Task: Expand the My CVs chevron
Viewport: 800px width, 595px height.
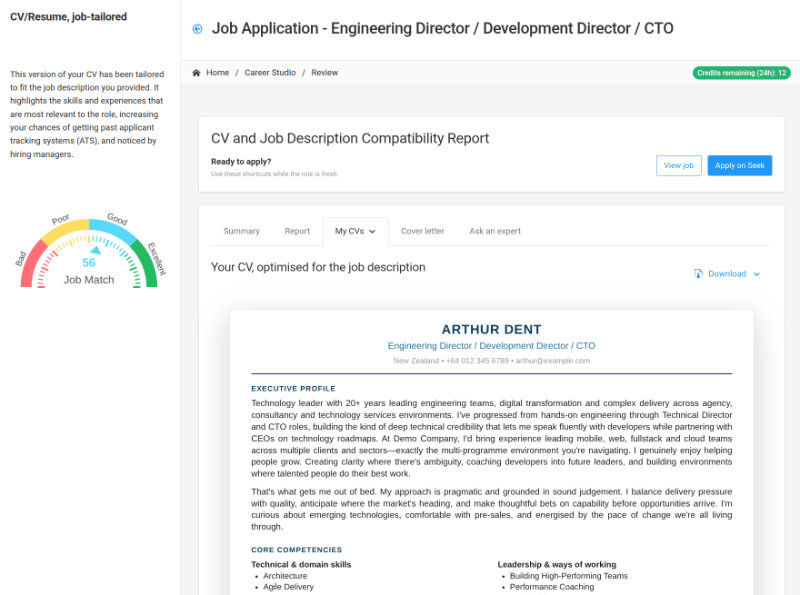Action: 372,232
